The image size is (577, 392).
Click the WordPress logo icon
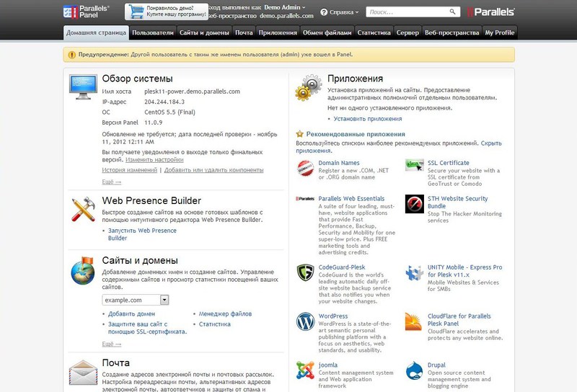[x=305, y=321]
